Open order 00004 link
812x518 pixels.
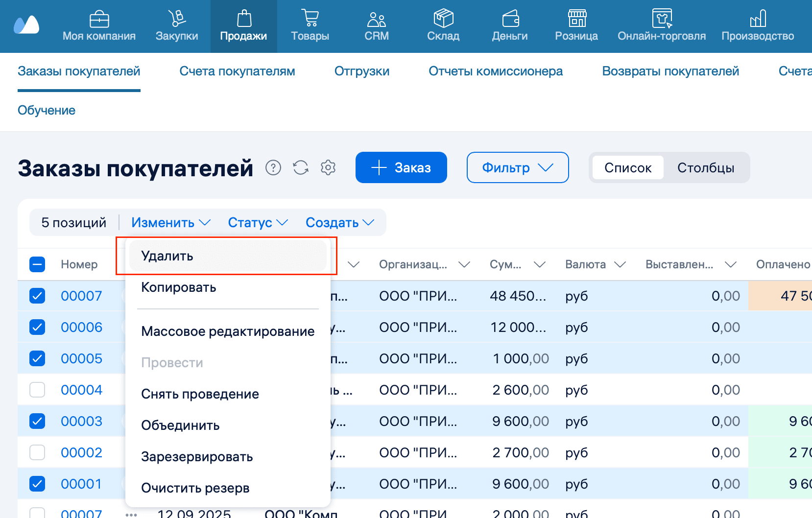[82, 390]
